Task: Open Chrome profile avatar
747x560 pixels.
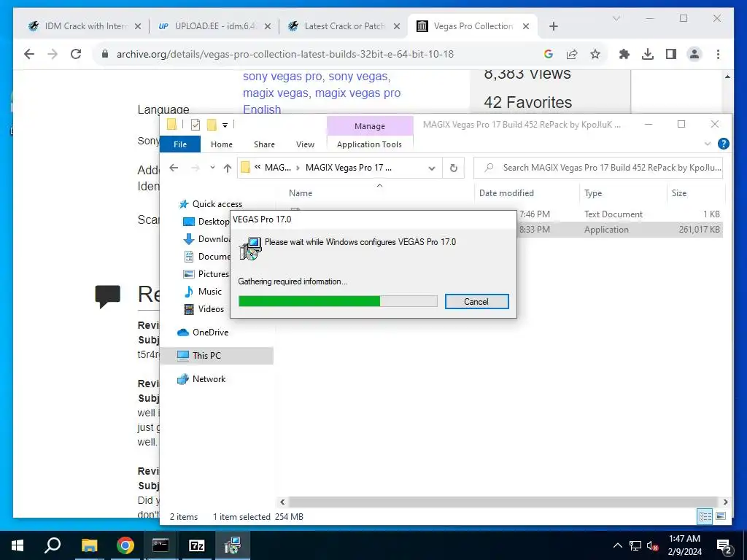Action: point(694,54)
